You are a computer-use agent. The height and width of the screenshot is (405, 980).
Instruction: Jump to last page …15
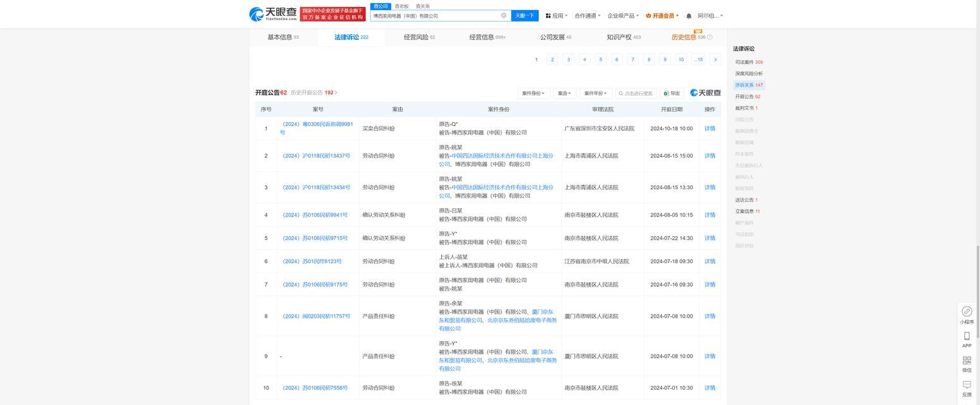698,59
